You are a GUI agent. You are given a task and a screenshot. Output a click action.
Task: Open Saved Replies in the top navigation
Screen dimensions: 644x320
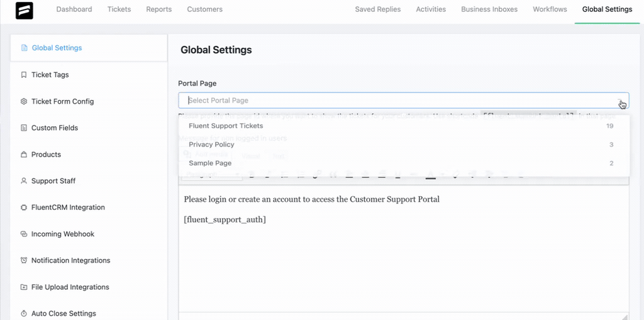coord(378,9)
